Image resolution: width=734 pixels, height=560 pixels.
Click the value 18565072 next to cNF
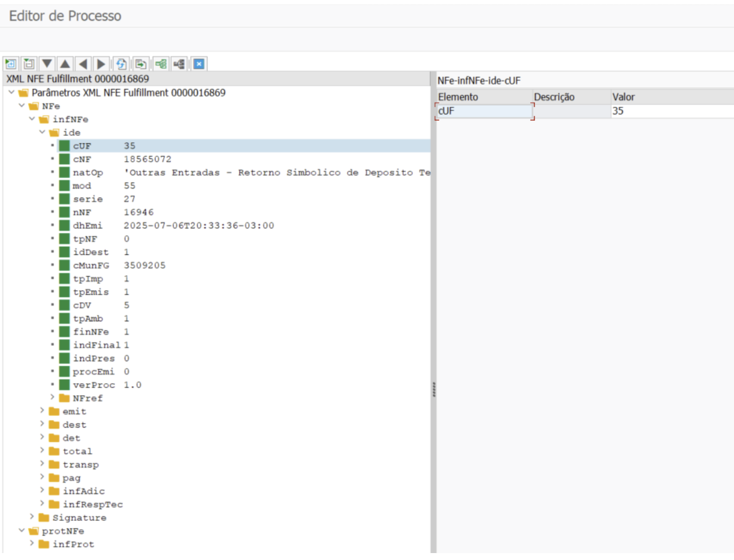[x=147, y=159]
